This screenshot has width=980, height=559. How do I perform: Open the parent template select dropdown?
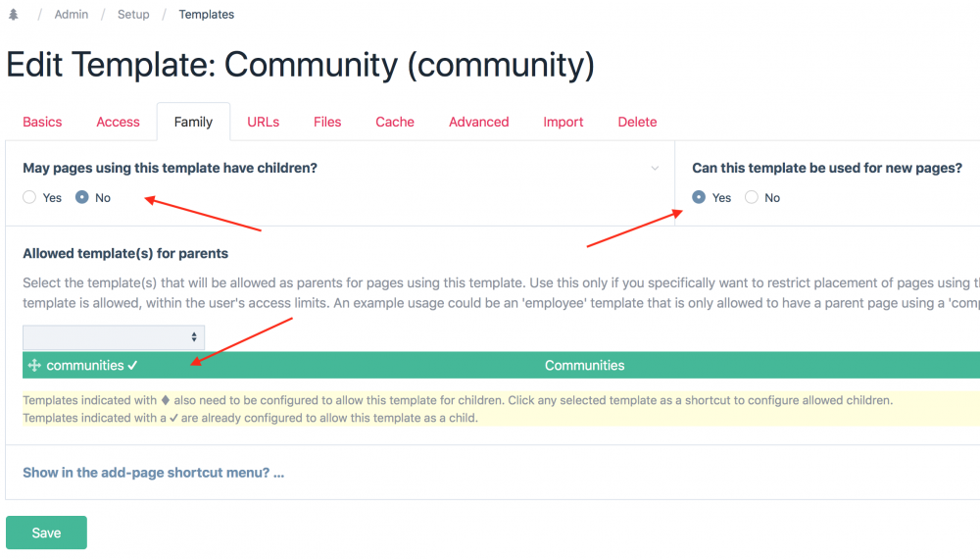pos(114,337)
